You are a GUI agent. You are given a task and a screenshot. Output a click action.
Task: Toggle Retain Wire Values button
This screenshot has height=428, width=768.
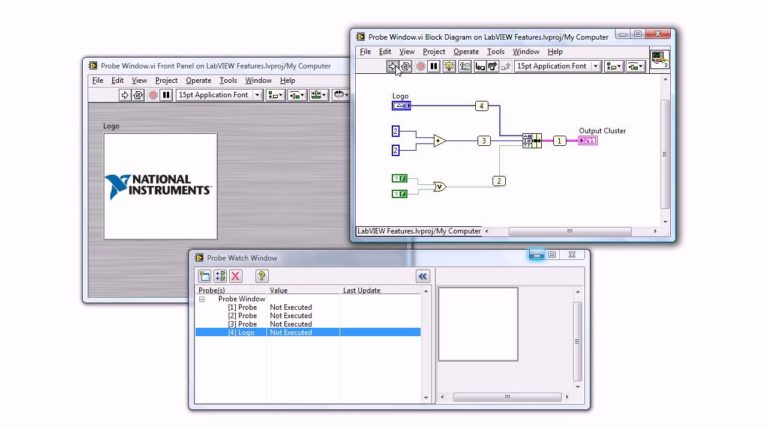point(465,66)
